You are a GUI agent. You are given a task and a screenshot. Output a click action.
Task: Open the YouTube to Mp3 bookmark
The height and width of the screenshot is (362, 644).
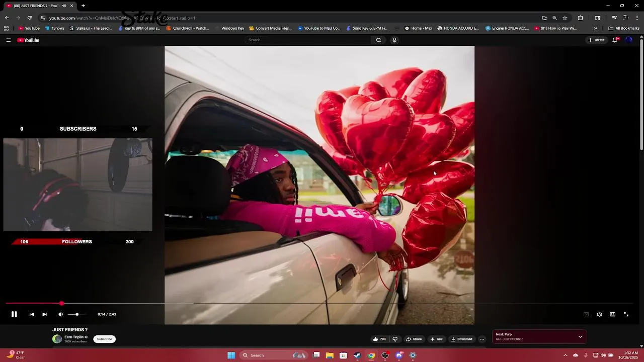pyautogui.click(x=319, y=28)
